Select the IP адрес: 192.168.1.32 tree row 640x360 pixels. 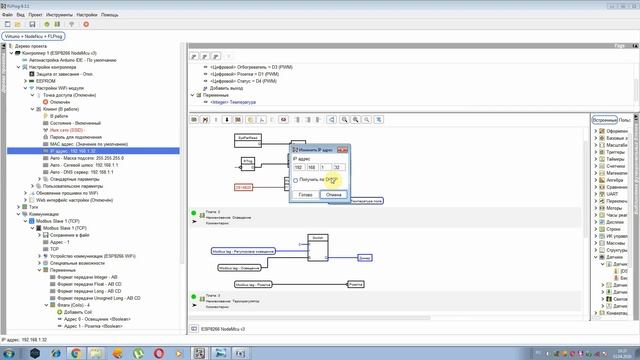click(x=93, y=151)
